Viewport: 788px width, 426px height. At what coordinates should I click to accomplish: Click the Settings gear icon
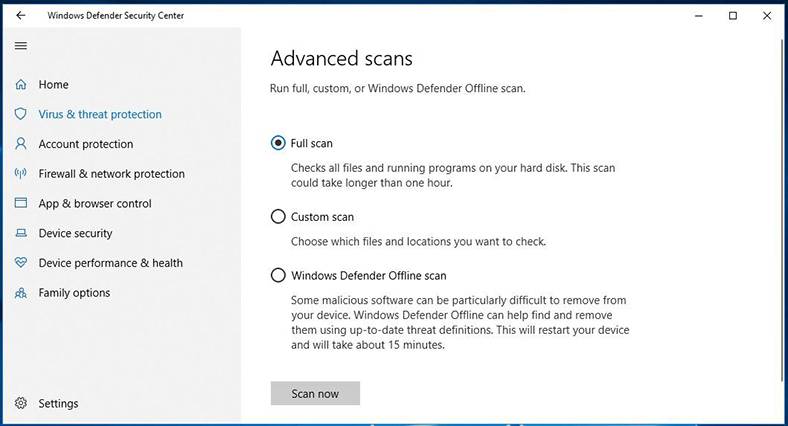click(x=21, y=403)
